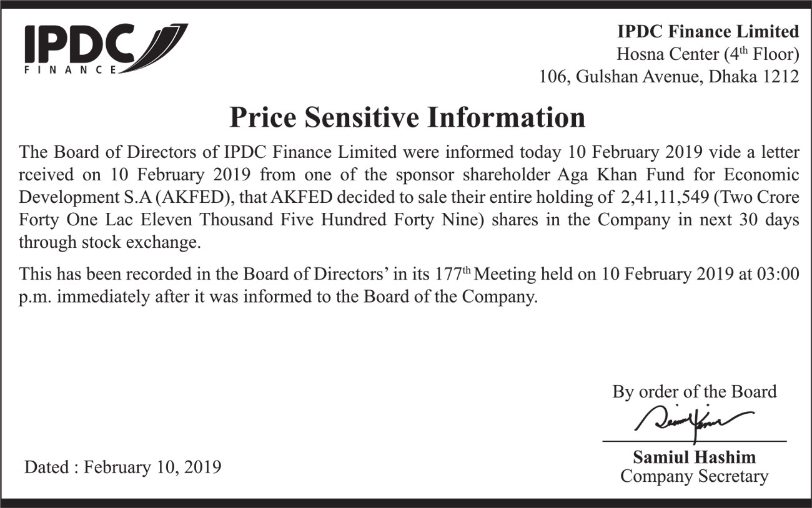The height and width of the screenshot is (508, 812).
Task: Click the "Hosna Center (4th Floor)" address line
Action: pos(708,54)
